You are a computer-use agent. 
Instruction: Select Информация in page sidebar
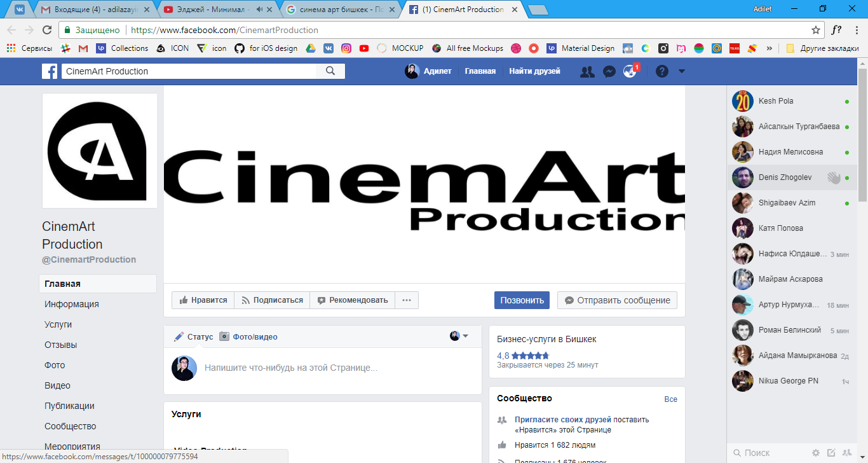[72, 304]
